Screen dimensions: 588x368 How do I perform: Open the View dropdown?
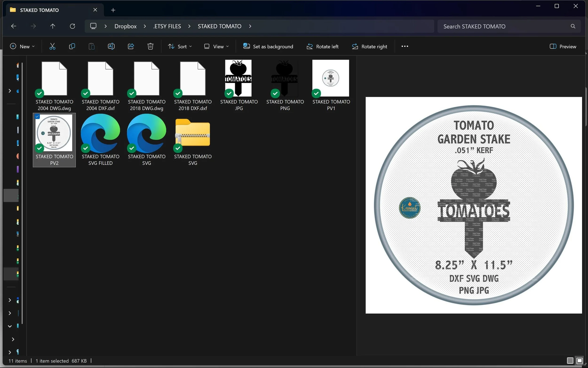pyautogui.click(x=216, y=46)
